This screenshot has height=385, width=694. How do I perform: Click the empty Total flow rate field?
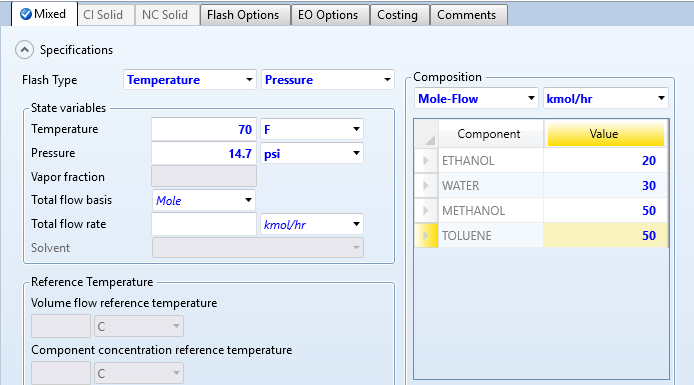[204, 224]
